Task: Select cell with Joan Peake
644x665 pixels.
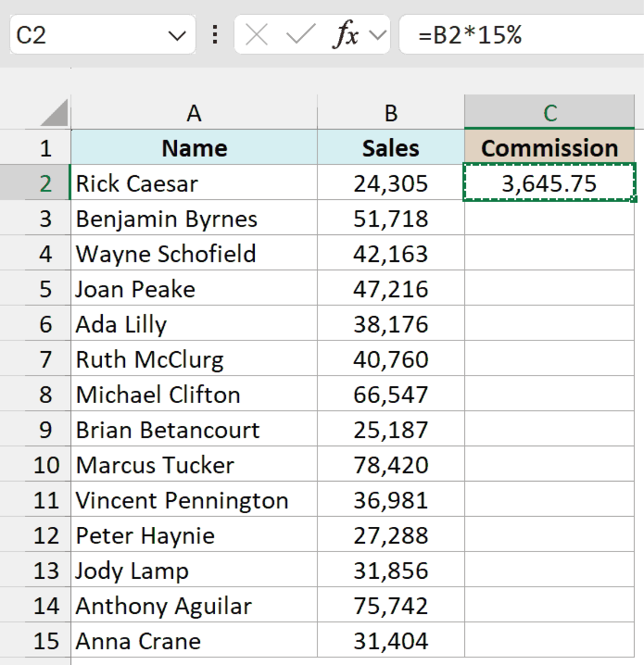Action: [x=195, y=288]
